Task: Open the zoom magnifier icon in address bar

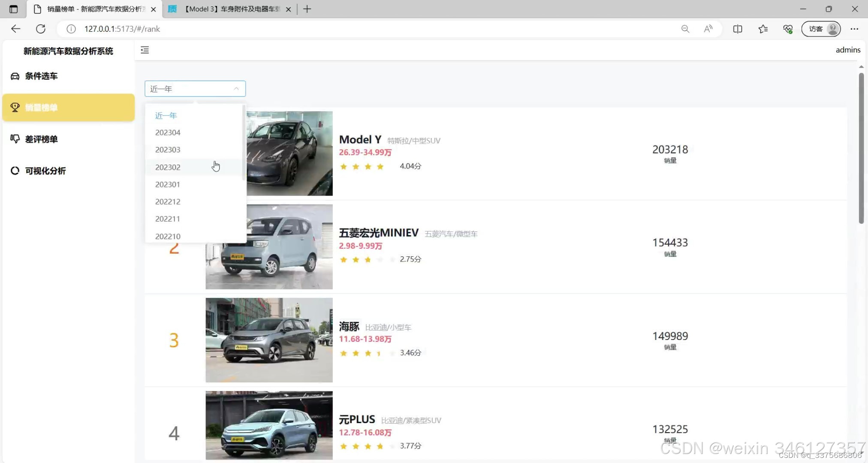Action: pos(685,29)
